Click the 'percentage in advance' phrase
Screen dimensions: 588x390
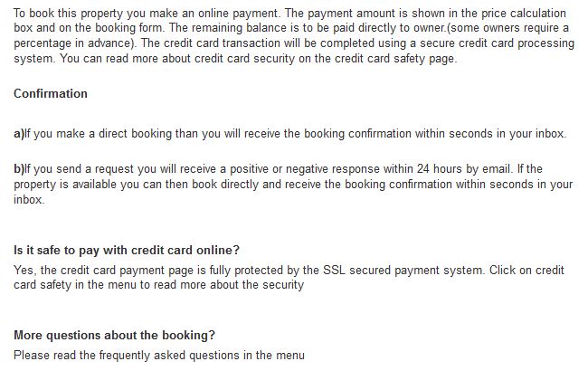pyautogui.click(x=73, y=43)
